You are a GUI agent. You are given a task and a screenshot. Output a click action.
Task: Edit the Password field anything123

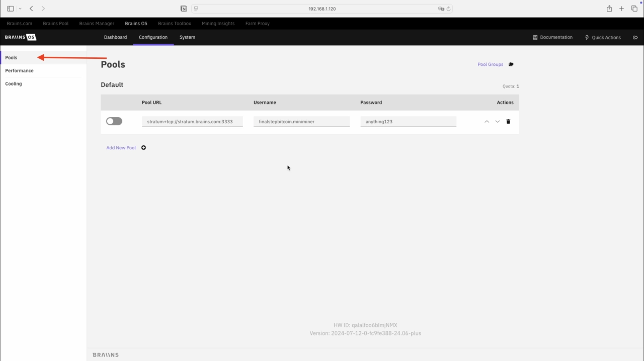click(x=408, y=121)
